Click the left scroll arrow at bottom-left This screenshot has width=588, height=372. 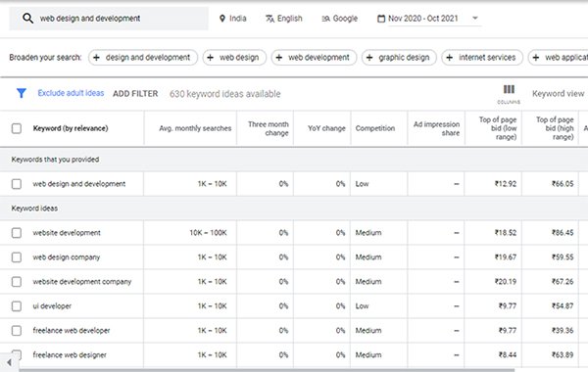(9, 362)
